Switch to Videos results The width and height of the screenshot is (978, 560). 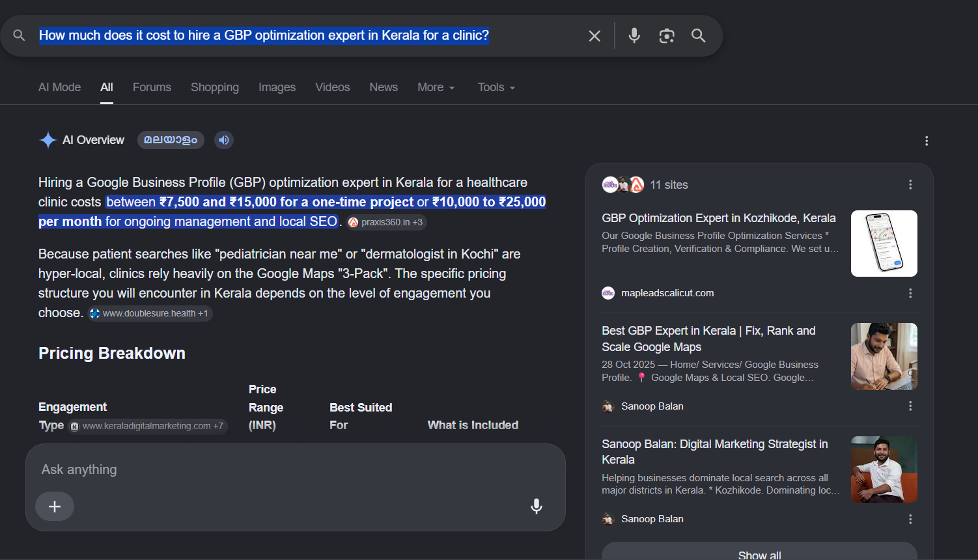(x=333, y=87)
